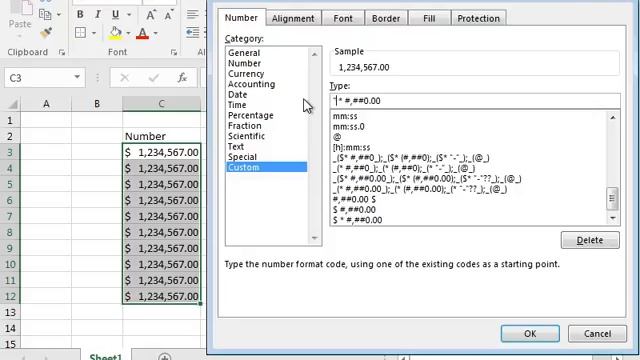The height and width of the screenshot is (360, 640).
Task: Open the underline style dropdown arrow
Action: [x=129, y=15]
